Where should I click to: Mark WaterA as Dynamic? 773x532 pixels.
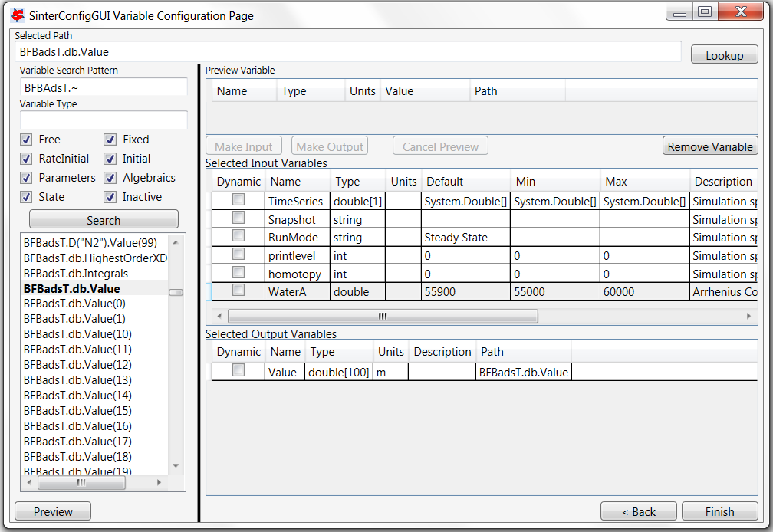pyautogui.click(x=238, y=291)
